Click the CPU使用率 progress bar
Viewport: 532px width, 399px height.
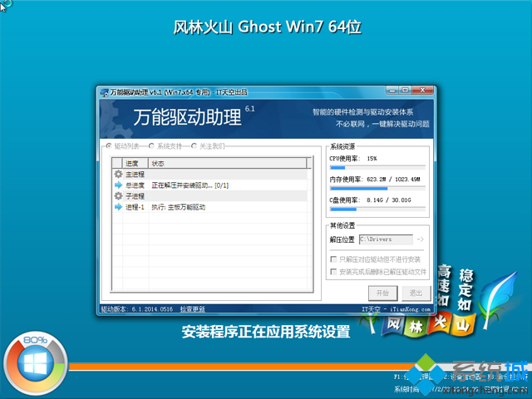coord(377,168)
